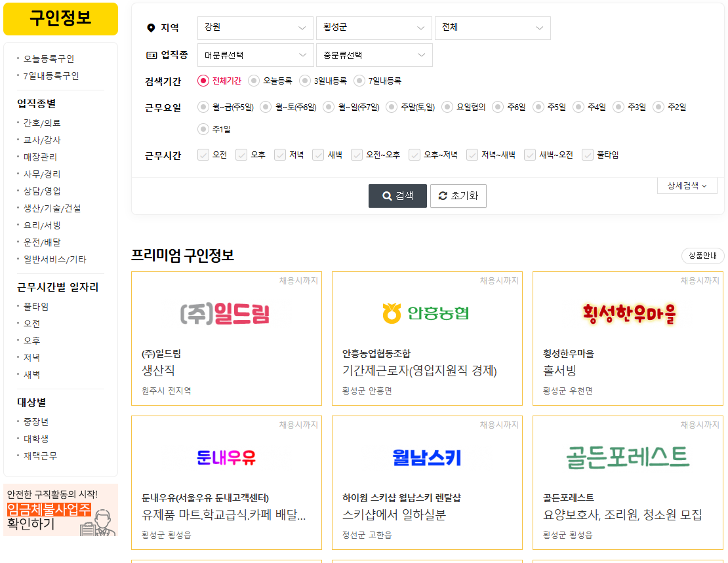Check the 새벽~오전 checkbox
This screenshot has height=563, width=728.
click(530, 155)
